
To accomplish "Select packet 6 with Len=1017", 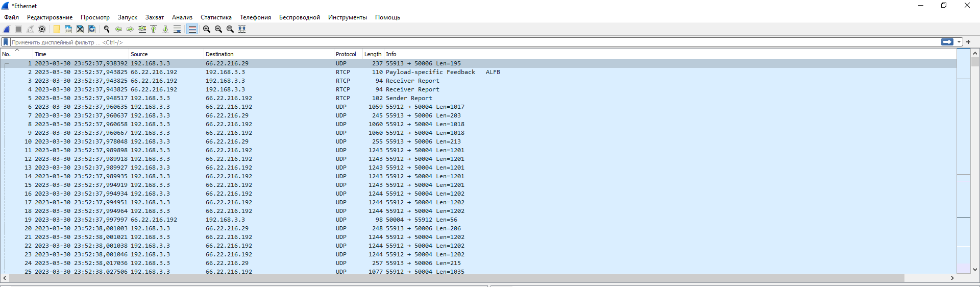I will [x=478, y=107].
